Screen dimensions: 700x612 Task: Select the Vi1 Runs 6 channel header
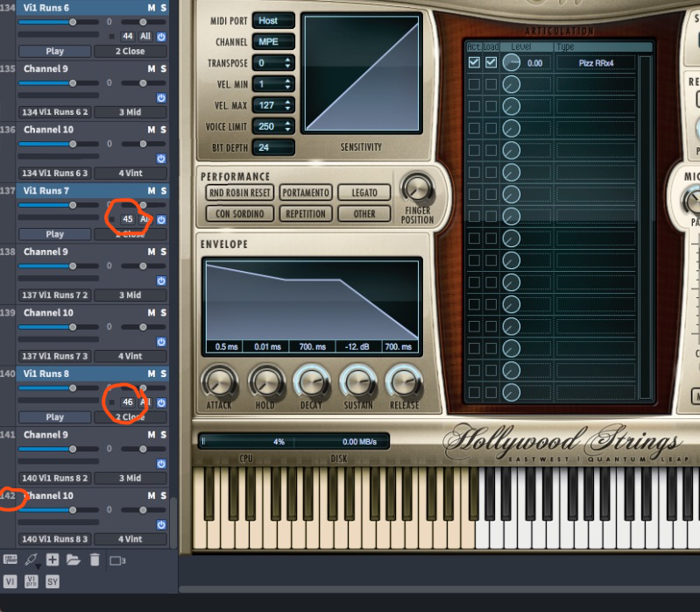(93, 8)
